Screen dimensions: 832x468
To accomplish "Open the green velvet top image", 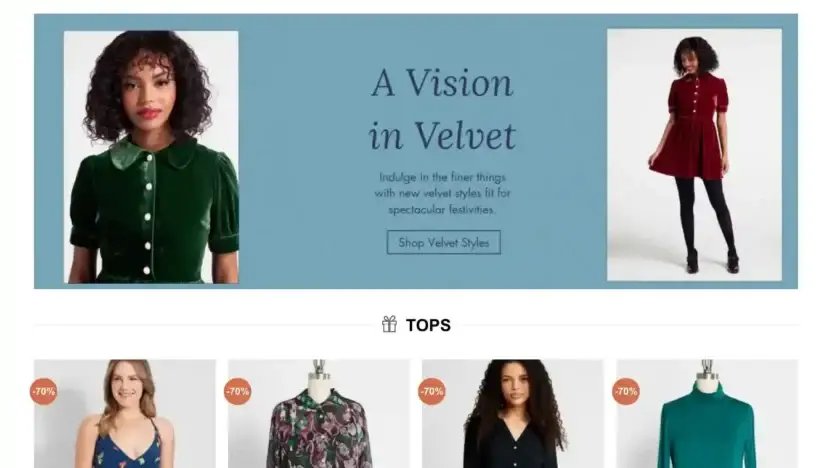I will point(151,157).
